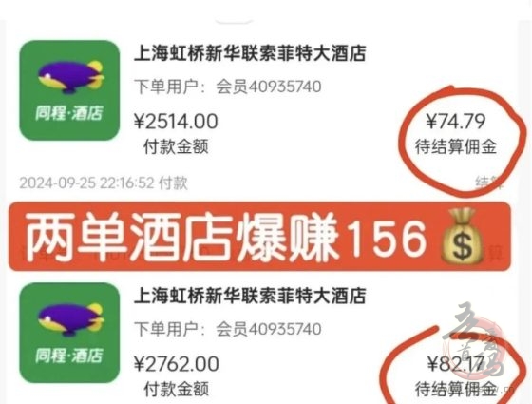Click the ¥2514.00 payment amount
This screenshot has height=404, width=532.
(x=176, y=122)
